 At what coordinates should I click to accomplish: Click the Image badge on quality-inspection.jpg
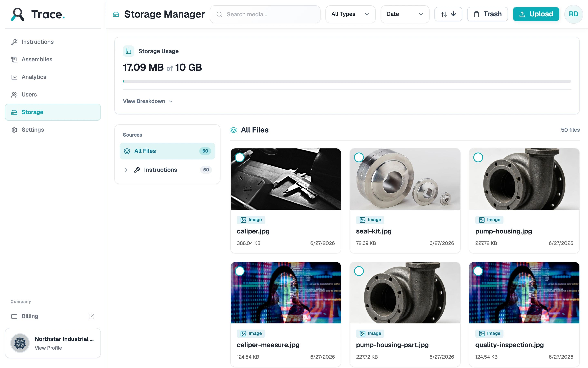pos(489,333)
